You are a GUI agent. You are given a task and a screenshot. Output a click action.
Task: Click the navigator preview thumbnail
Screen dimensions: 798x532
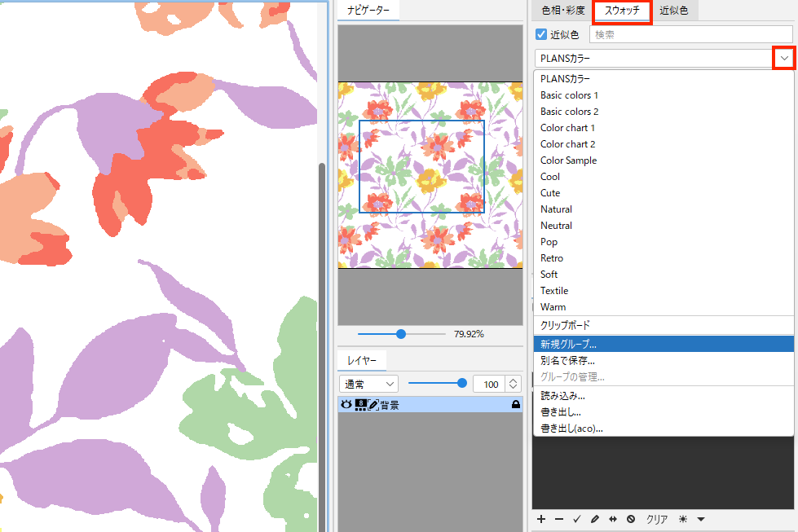pyautogui.click(x=430, y=175)
